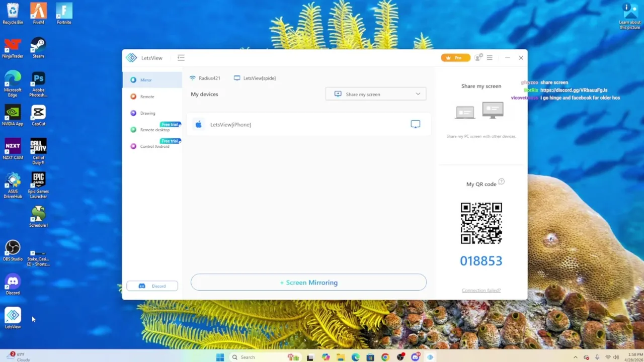Screen dimensions: 644x362
Task: Open File Explorer from the taskbar
Action: click(341, 357)
